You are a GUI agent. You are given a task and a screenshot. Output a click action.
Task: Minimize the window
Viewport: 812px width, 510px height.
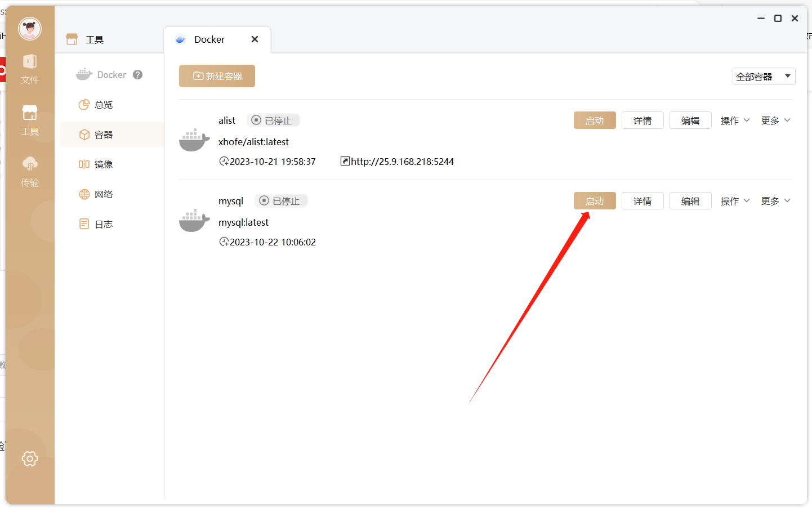[761, 19]
